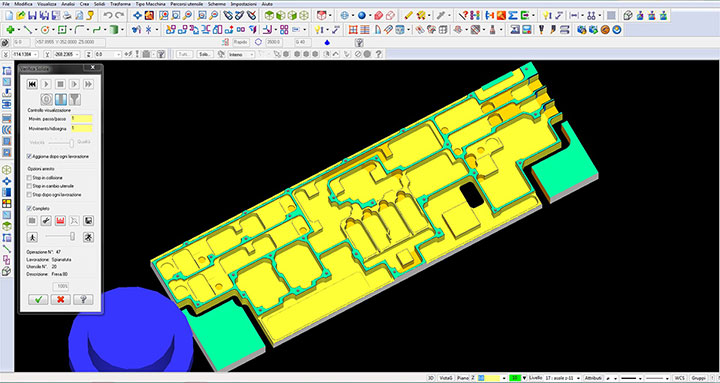This screenshot has height=383, width=720.
Task: Stop the simulation playback
Action: [60, 84]
